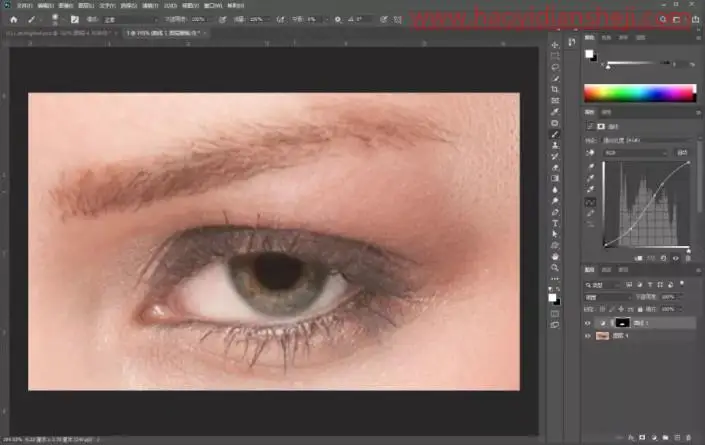The image size is (705, 445).
Task: Select the Horizontal Type tool
Action: point(555,223)
